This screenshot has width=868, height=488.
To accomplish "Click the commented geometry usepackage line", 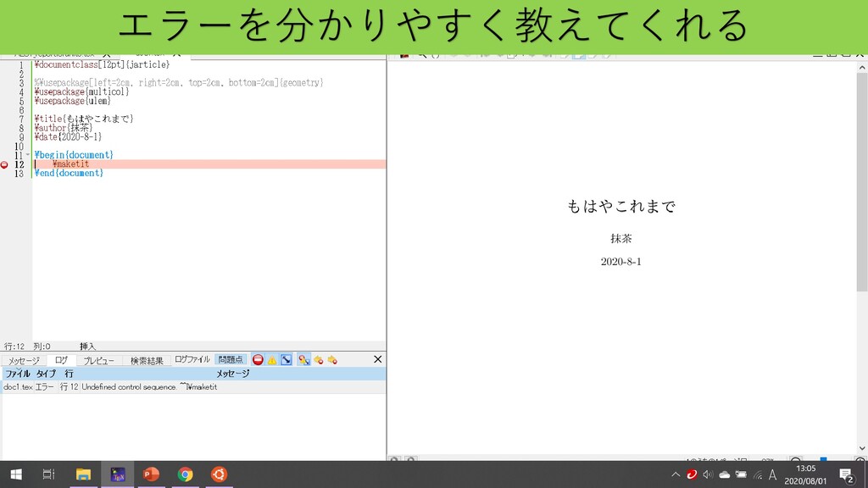I will click(178, 82).
